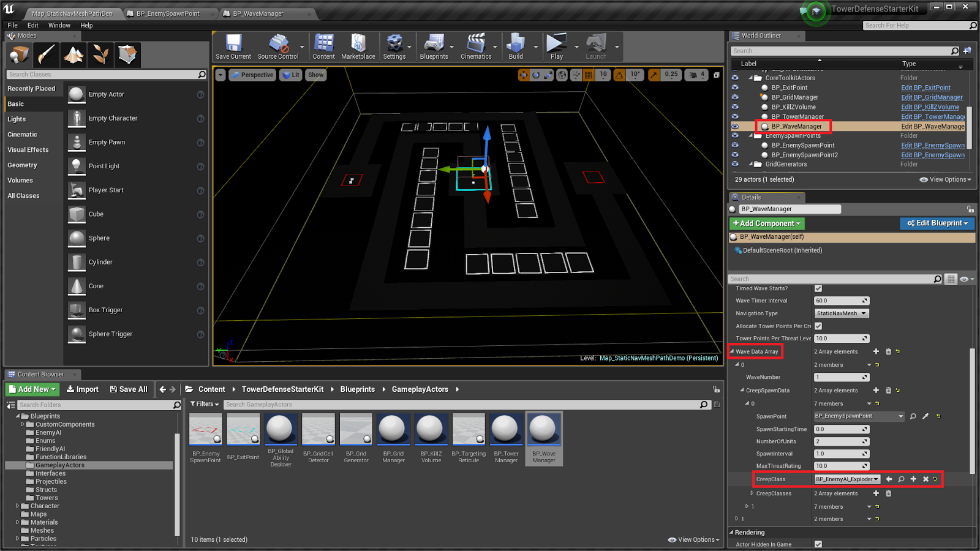The width and height of the screenshot is (980, 551).
Task: Open the File menu
Action: [x=12, y=25]
